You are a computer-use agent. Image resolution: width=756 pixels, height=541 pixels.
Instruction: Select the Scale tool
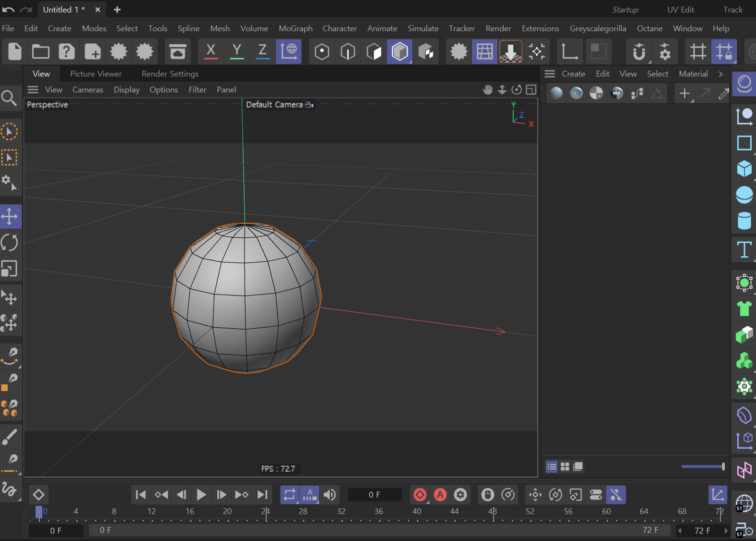(10, 269)
